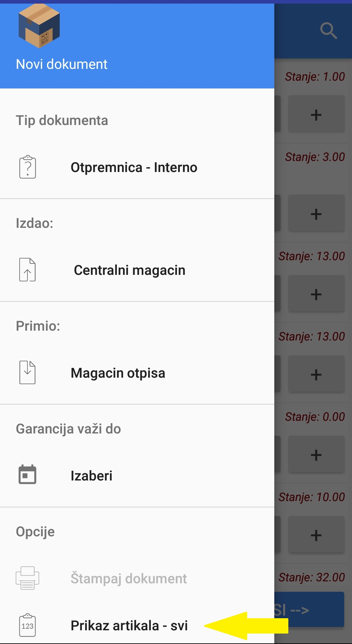
Task: Select Štampaj dokument option
Action: click(129, 578)
